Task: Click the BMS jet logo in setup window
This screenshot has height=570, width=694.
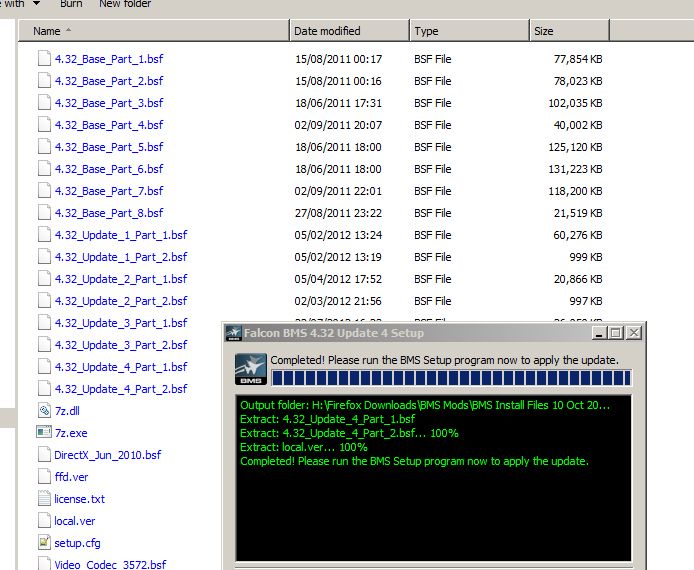Action: click(251, 369)
